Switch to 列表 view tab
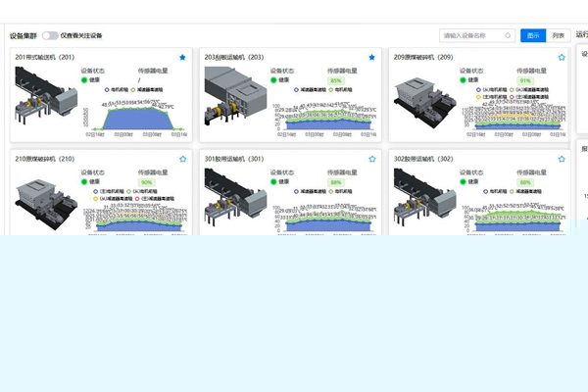 click(559, 35)
